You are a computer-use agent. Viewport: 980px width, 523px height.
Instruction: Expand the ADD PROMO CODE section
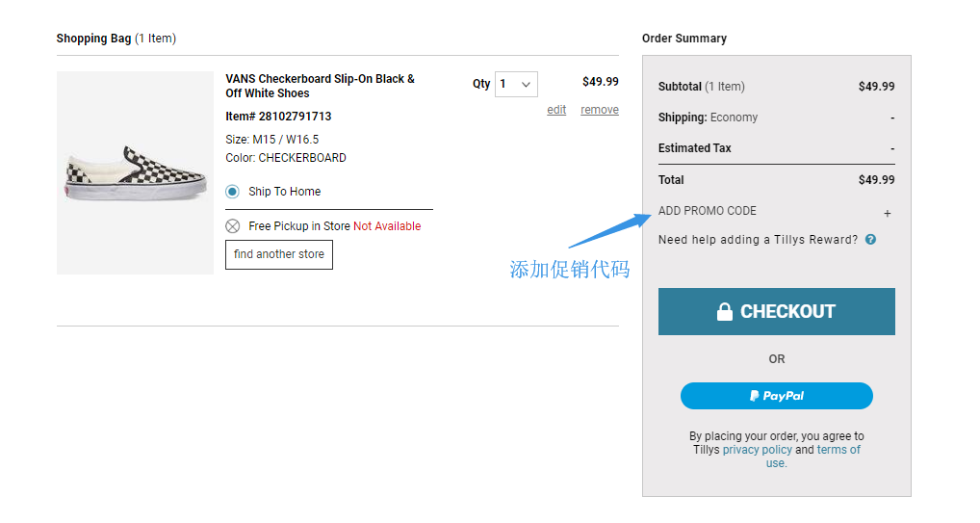[707, 211]
